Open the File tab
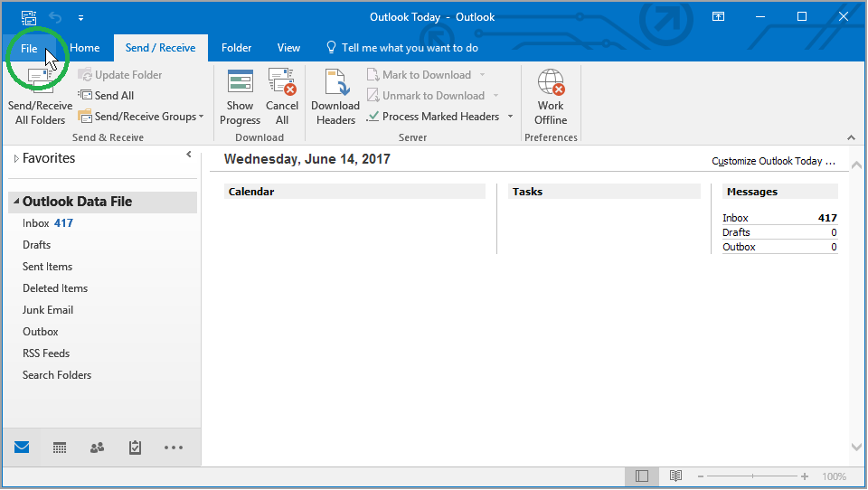This screenshot has height=490, width=868. 30,48
